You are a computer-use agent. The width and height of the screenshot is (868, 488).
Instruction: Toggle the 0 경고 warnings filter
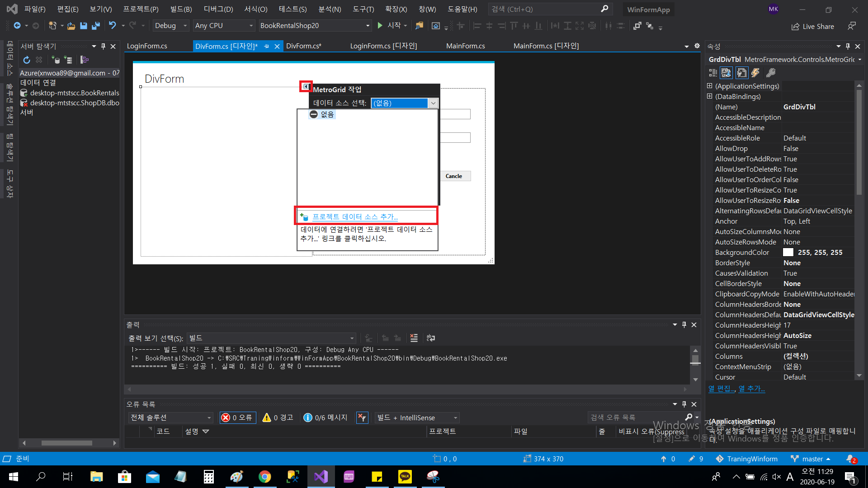(278, 418)
